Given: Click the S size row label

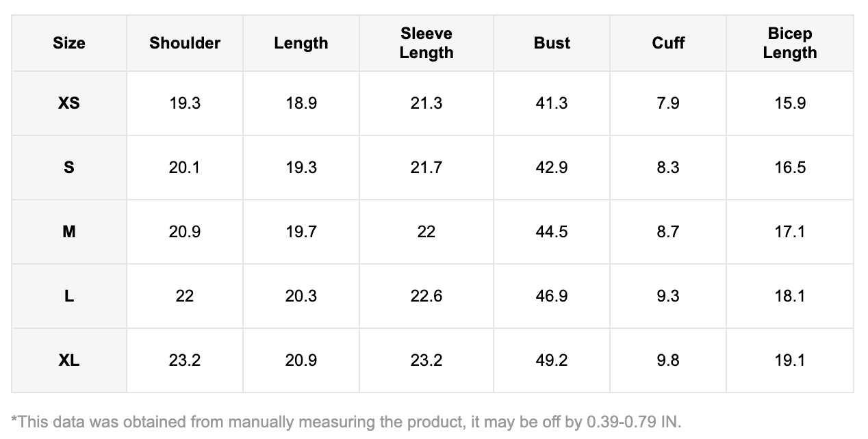Looking at the screenshot, I should coord(69,168).
